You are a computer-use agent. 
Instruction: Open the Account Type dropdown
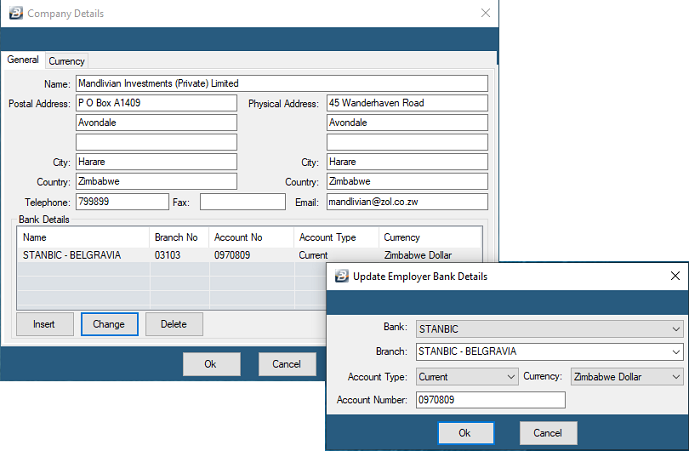click(467, 377)
